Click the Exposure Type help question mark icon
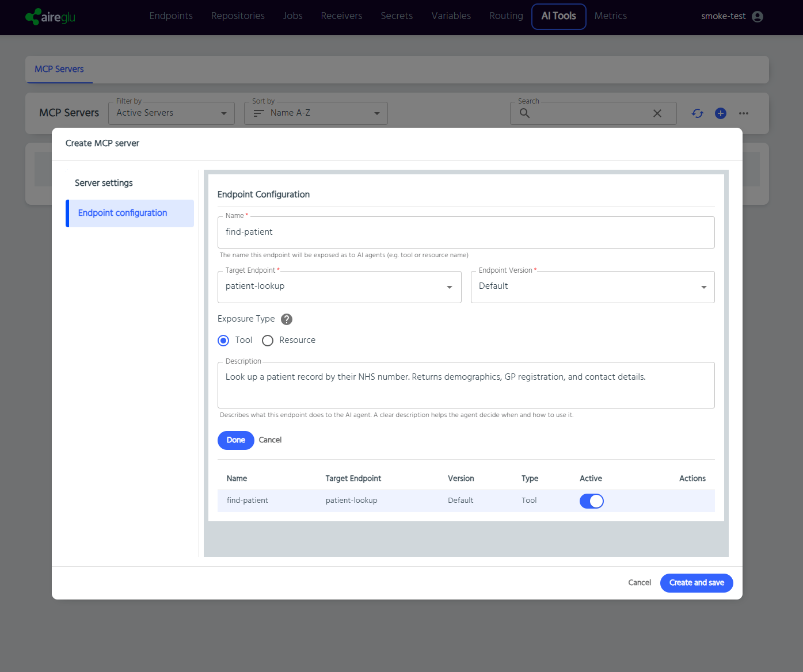 287,319
